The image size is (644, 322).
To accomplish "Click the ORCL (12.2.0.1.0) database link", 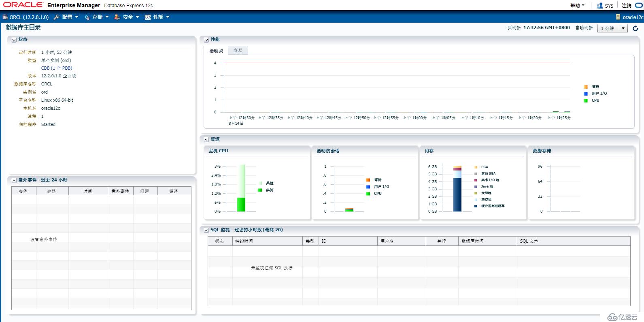I will (x=29, y=17).
